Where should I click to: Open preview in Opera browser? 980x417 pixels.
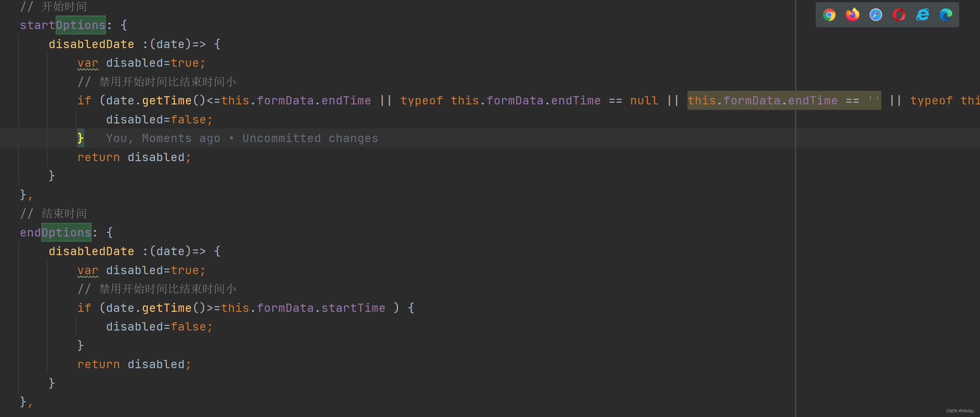coord(899,15)
